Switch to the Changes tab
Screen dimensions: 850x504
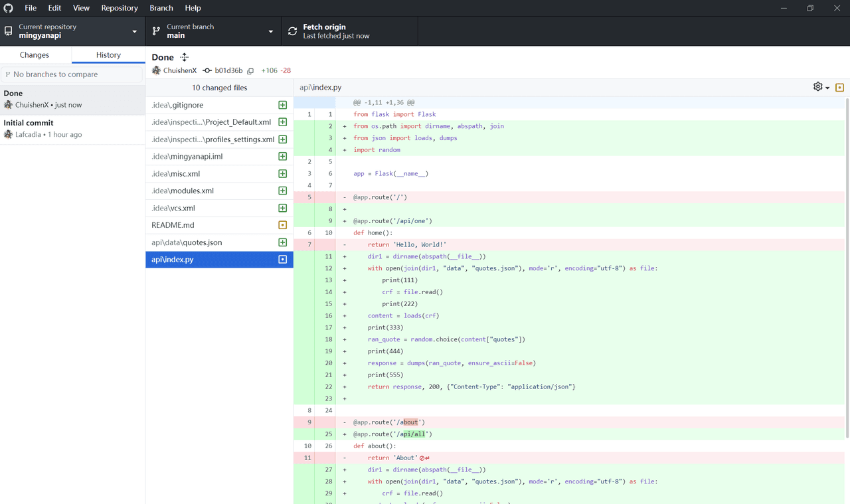tap(35, 55)
